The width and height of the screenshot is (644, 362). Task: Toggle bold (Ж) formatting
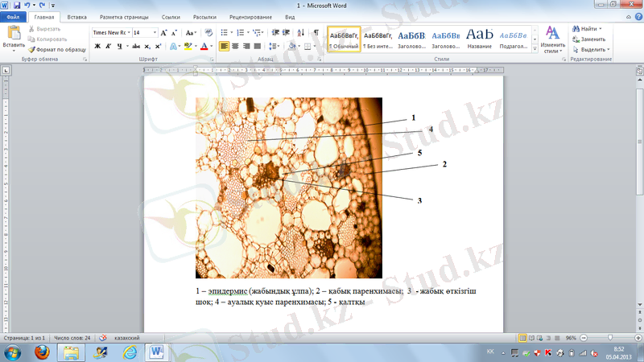point(97,47)
